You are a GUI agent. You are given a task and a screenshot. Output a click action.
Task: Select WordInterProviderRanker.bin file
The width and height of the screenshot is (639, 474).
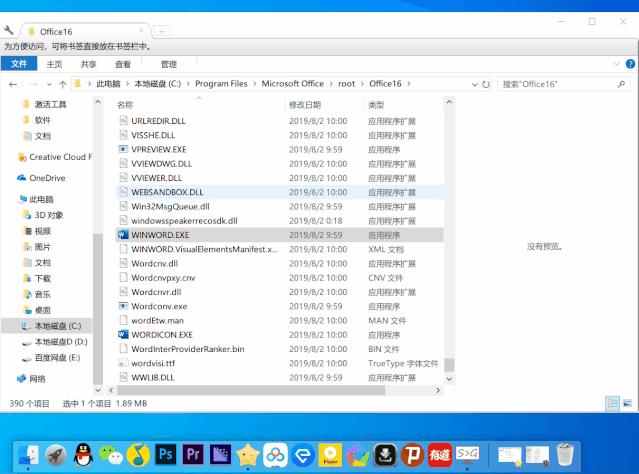point(280,349)
